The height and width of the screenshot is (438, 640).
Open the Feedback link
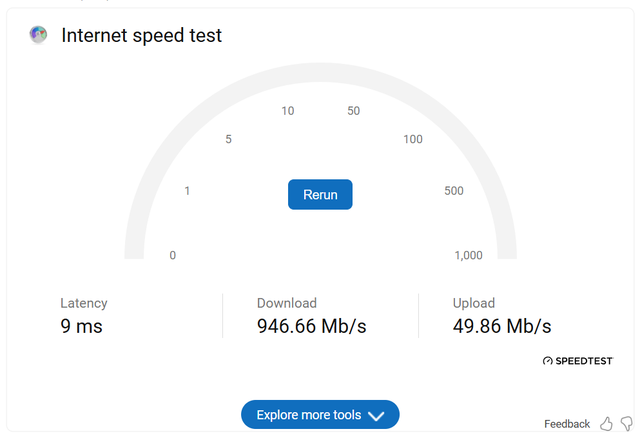567,424
